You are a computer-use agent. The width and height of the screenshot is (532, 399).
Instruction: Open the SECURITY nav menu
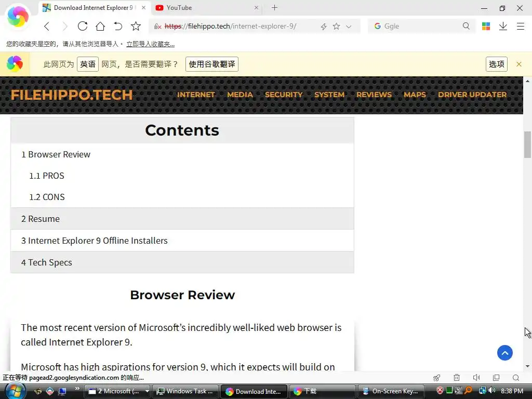pos(284,95)
